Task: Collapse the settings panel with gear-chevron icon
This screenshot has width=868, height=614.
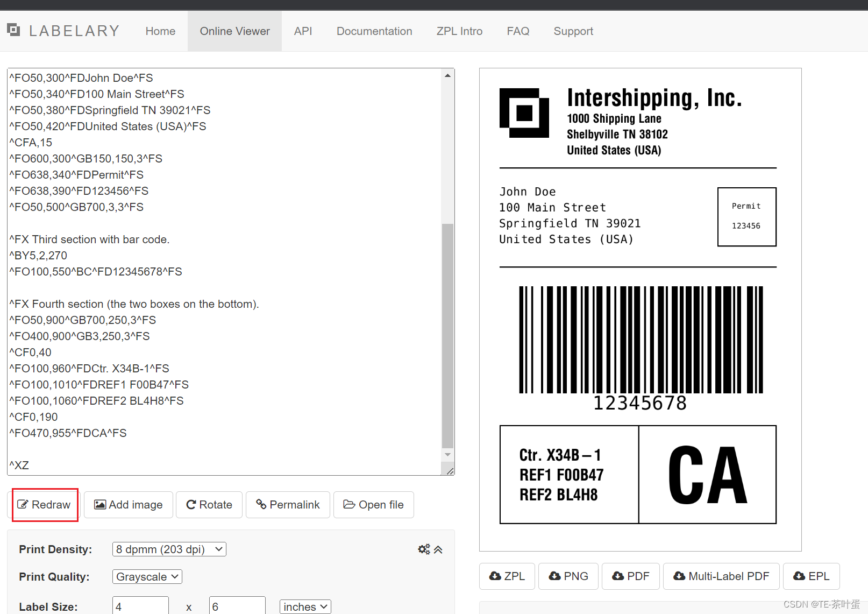Action: coord(430,549)
